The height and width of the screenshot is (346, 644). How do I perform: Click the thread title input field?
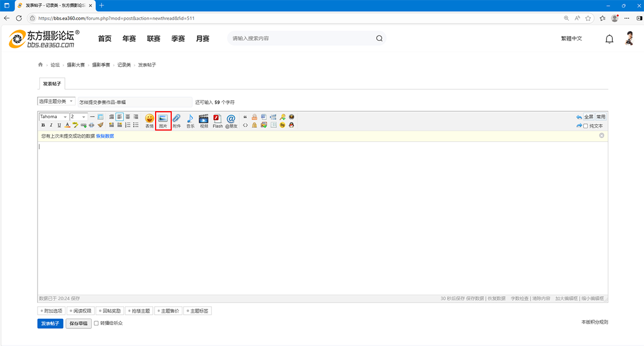[134, 102]
